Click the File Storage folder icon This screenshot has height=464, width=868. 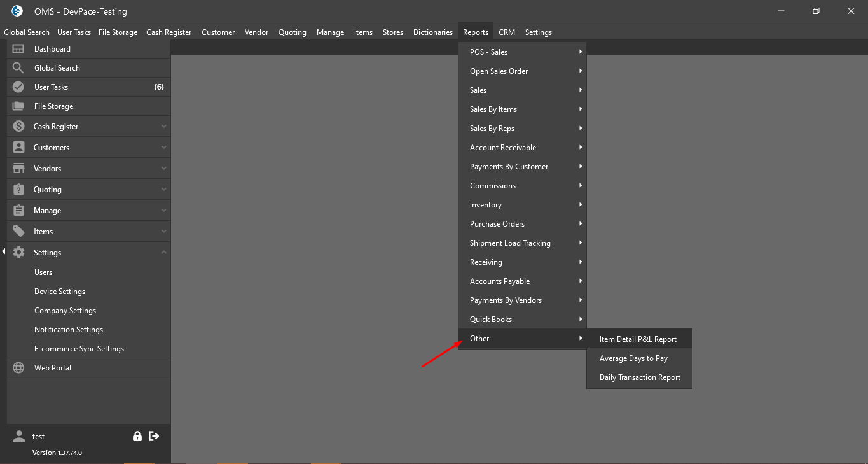pyautogui.click(x=18, y=106)
